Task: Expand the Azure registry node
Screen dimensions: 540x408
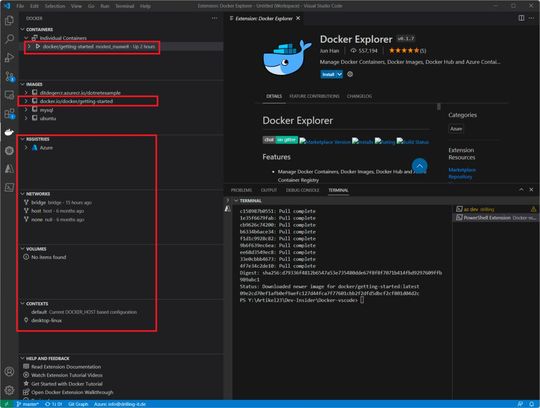Action: tap(26, 148)
